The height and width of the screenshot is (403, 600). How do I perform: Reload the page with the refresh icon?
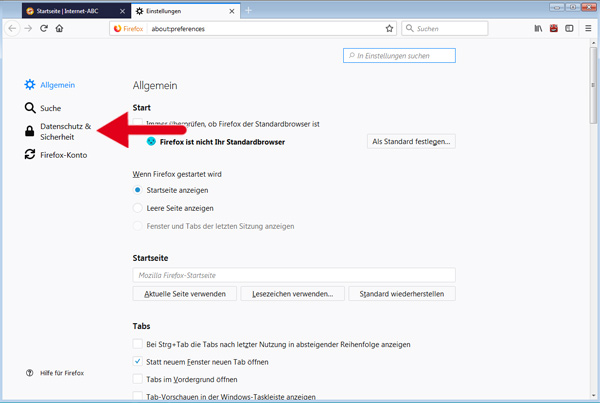[x=44, y=29]
